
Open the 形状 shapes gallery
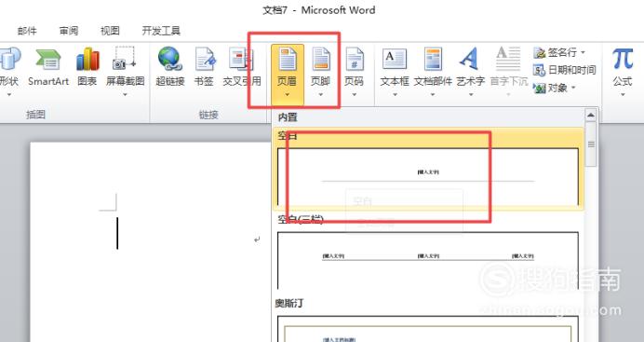tap(8, 70)
